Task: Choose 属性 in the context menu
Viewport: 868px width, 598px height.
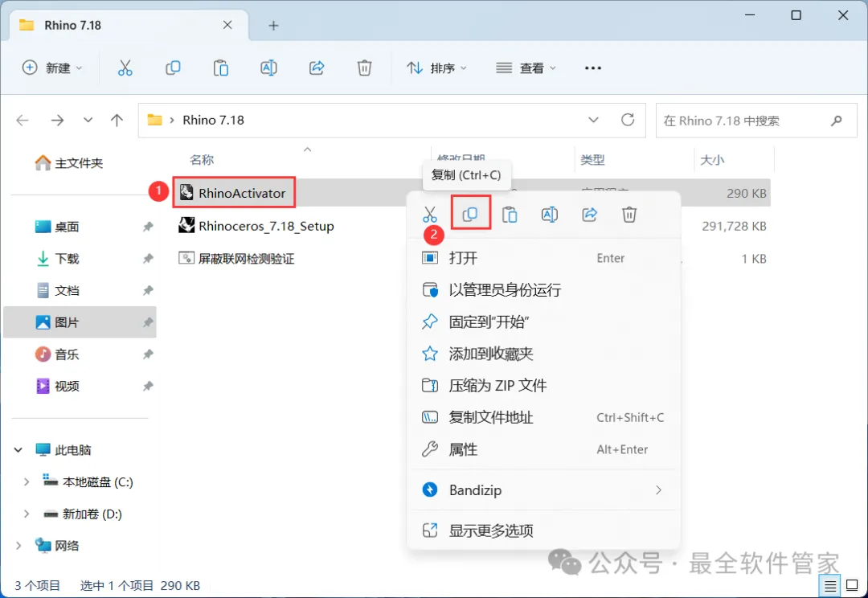Action: pyautogui.click(x=543, y=449)
